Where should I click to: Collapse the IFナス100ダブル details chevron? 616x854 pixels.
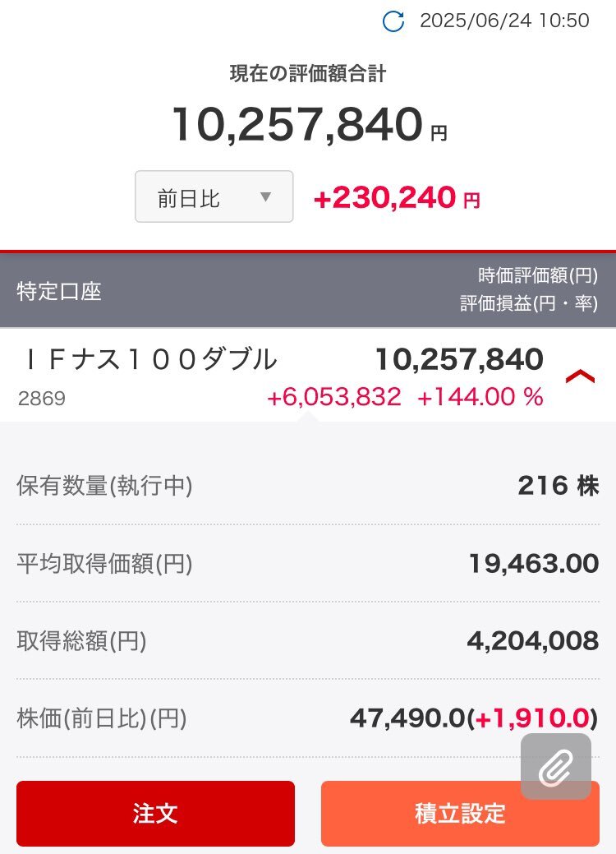click(x=580, y=376)
